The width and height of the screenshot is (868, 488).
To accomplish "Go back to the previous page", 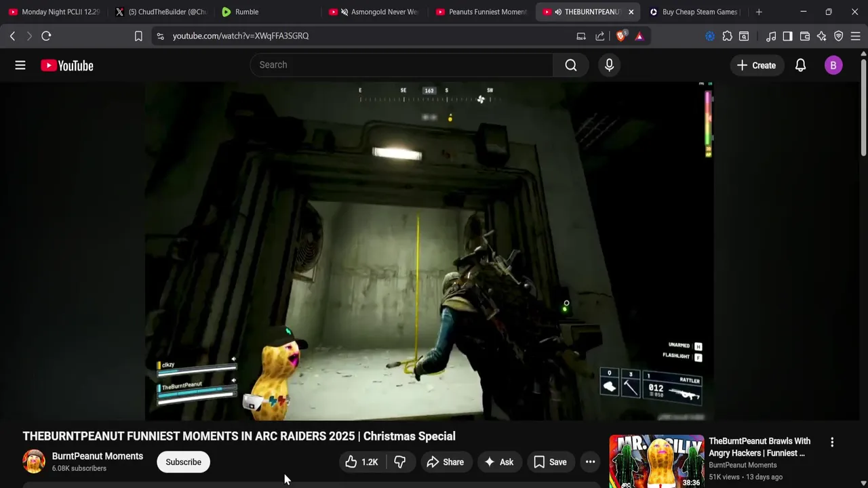I will click(x=12, y=36).
